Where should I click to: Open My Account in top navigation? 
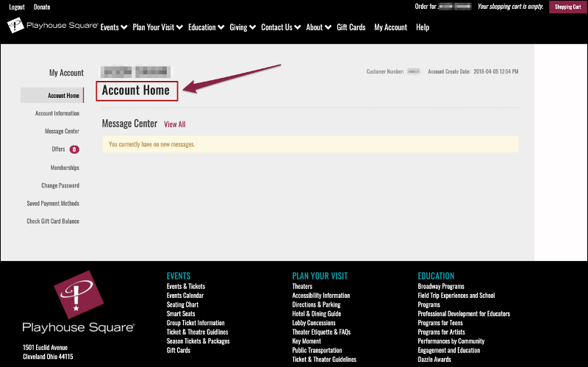coord(390,27)
